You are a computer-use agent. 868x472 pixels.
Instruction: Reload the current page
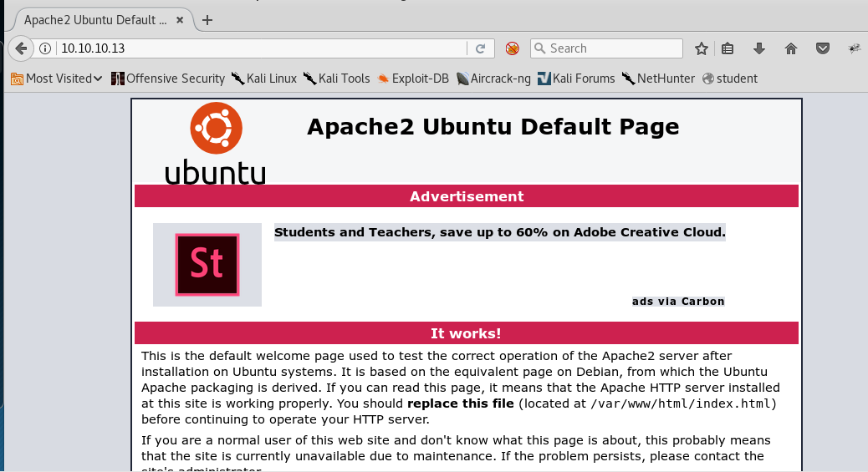click(481, 48)
